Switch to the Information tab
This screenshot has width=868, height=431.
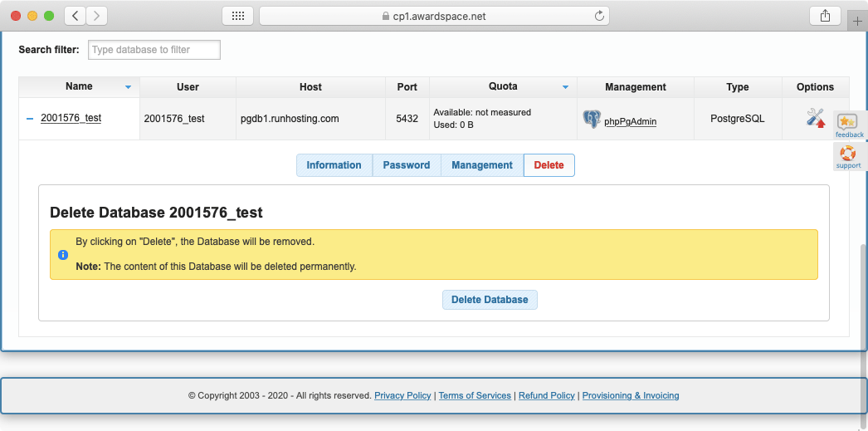click(334, 165)
